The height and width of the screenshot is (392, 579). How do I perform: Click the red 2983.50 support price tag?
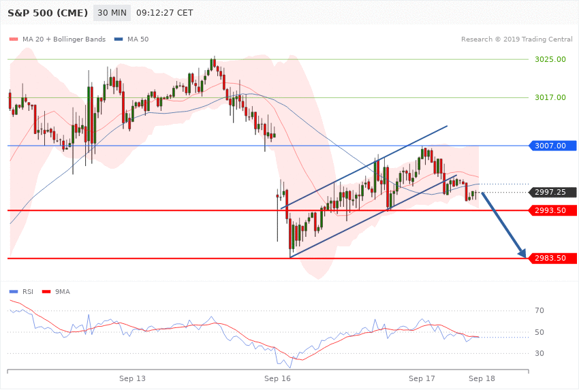point(553,258)
